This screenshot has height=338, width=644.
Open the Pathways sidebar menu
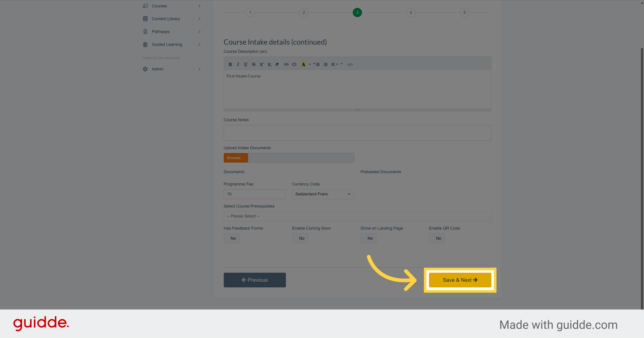tap(172, 31)
